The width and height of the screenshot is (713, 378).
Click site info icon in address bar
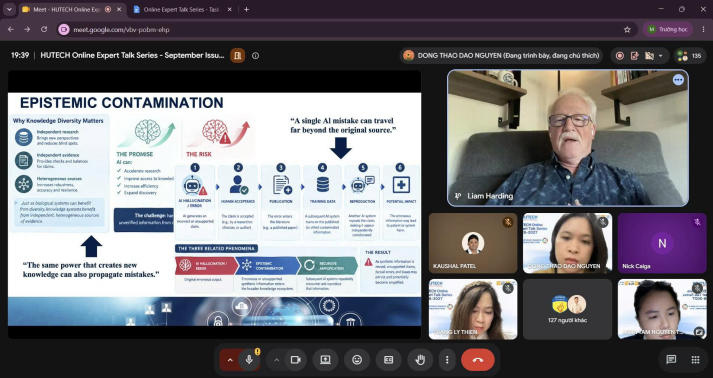coord(64,30)
